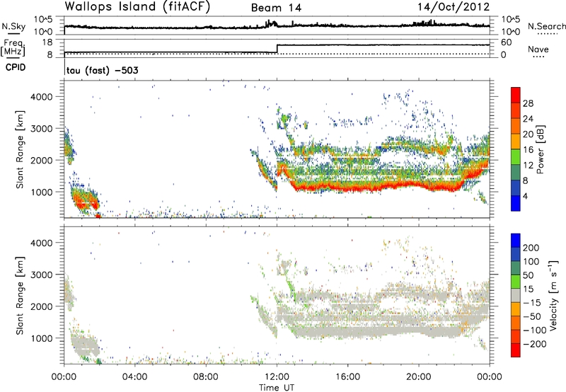Click the 'CPID' label
The image size is (566, 392).
click(x=15, y=67)
